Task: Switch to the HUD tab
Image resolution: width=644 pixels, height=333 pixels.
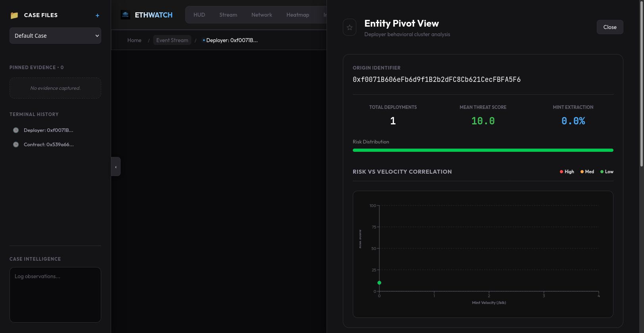Action: click(199, 15)
